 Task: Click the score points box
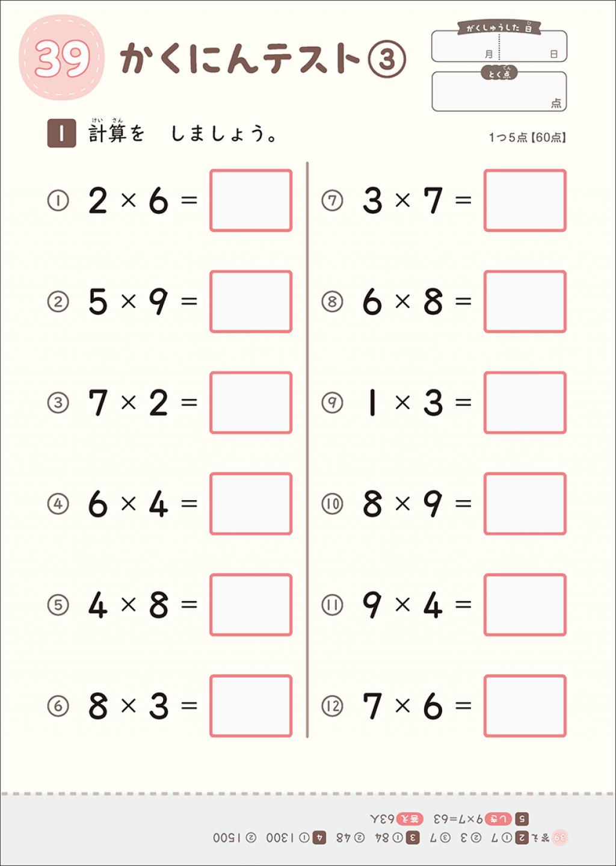tap(499, 91)
